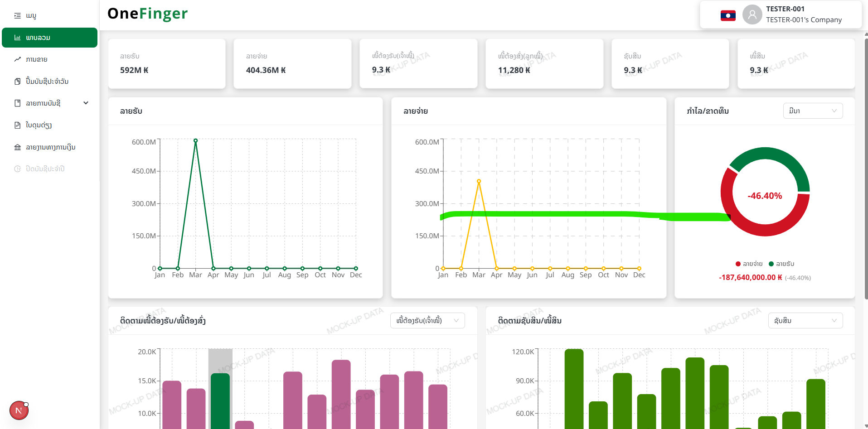The height and width of the screenshot is (429, 868).
Task: Click the OneFinger logo link
Action: coord(147,14)
